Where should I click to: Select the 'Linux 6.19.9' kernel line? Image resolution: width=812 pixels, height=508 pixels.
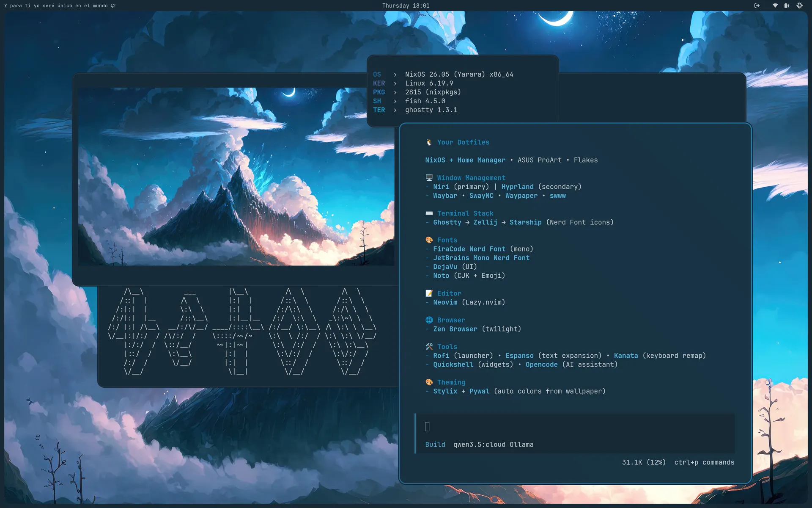[x=429, y=83]
